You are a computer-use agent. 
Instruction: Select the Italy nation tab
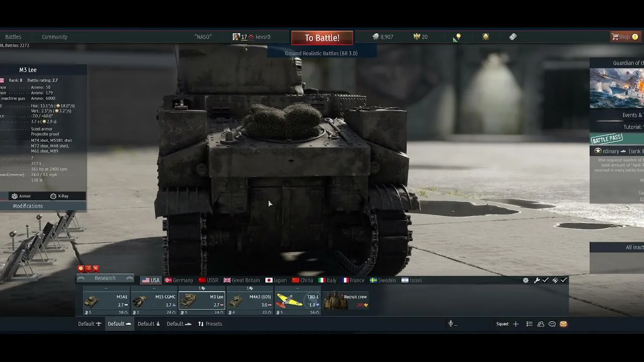tap(328, 280)
